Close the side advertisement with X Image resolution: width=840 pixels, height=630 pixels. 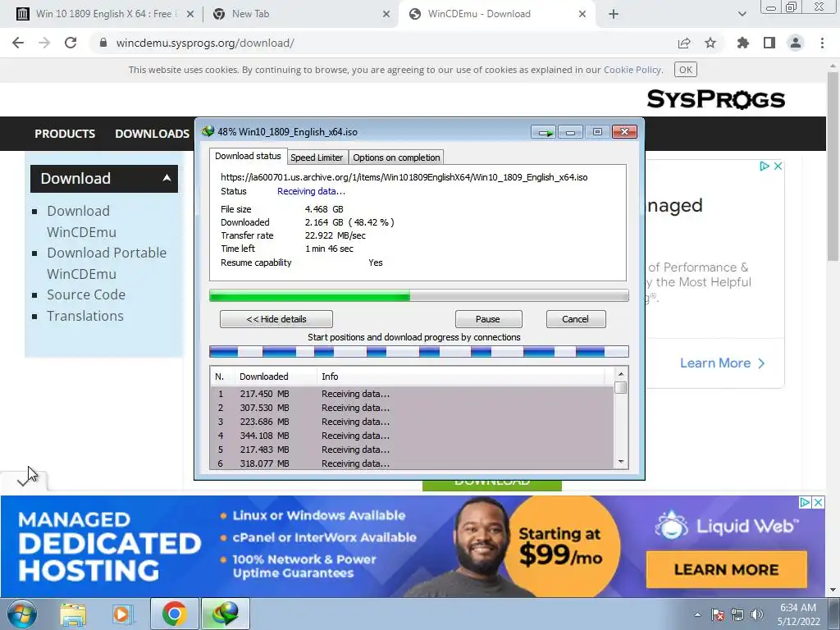point(778,166)
